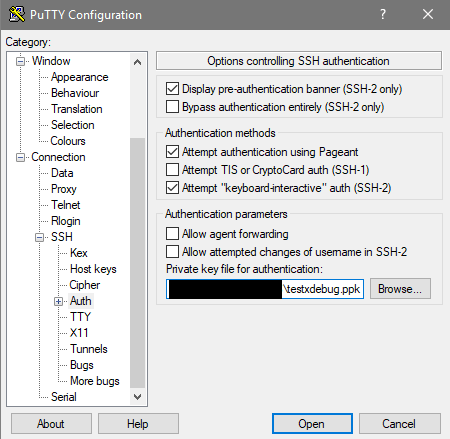
Task: Select TTY in category tree
Action: [x=80, y=317]
